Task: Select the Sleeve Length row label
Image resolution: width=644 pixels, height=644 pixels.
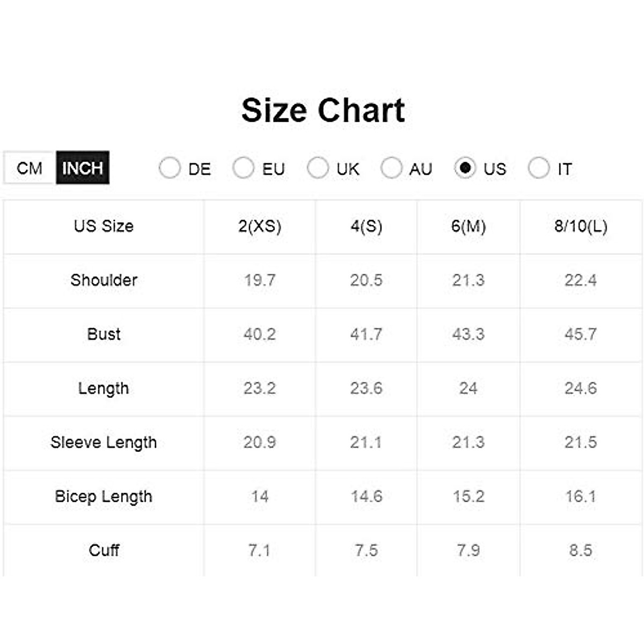Action: click(104, 442)
